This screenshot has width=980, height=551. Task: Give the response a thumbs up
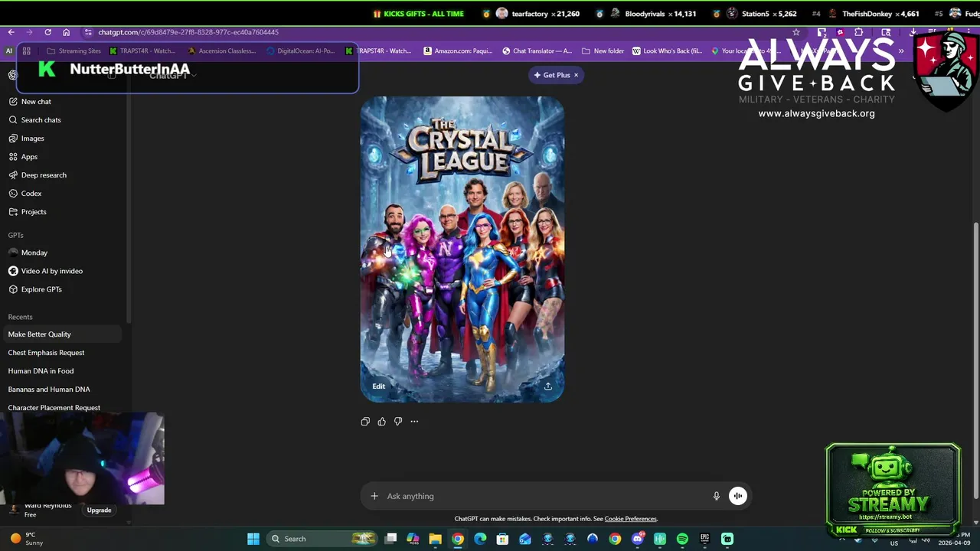[381, 422]
